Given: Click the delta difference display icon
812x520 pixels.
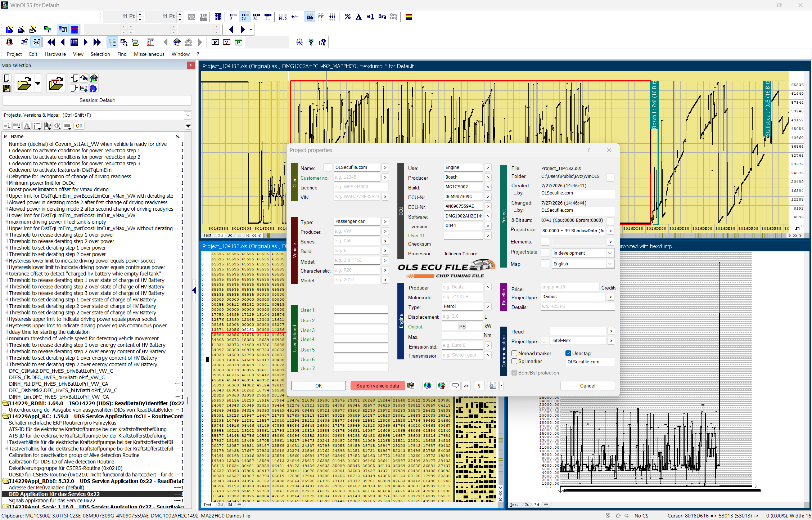Looking at the screenshot, I should point(359,17).
